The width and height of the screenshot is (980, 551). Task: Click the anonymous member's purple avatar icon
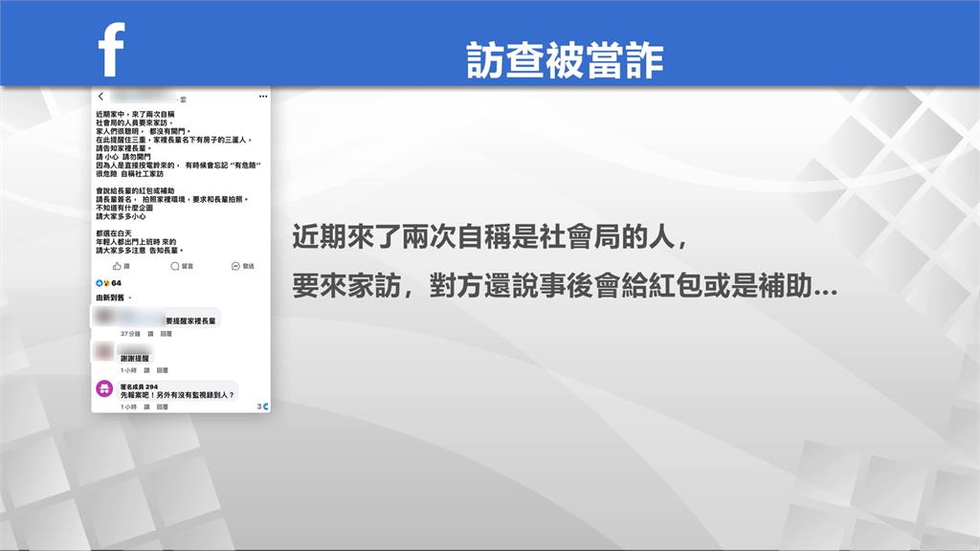pos(104,387)
